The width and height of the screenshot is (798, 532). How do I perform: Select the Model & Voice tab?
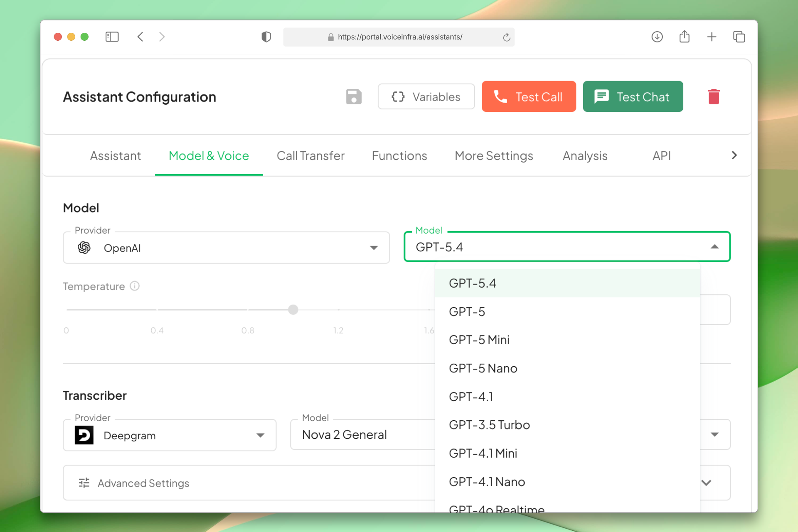coord(209,156)
